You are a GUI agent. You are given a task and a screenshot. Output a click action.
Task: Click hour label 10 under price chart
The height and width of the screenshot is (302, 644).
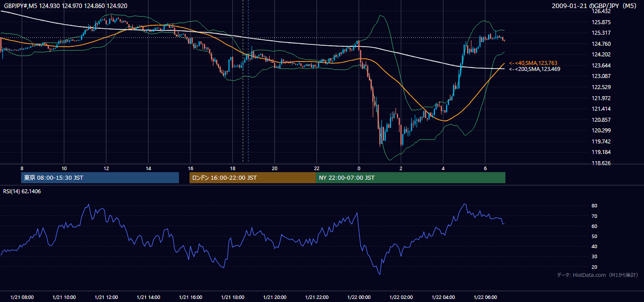(64, 168)
